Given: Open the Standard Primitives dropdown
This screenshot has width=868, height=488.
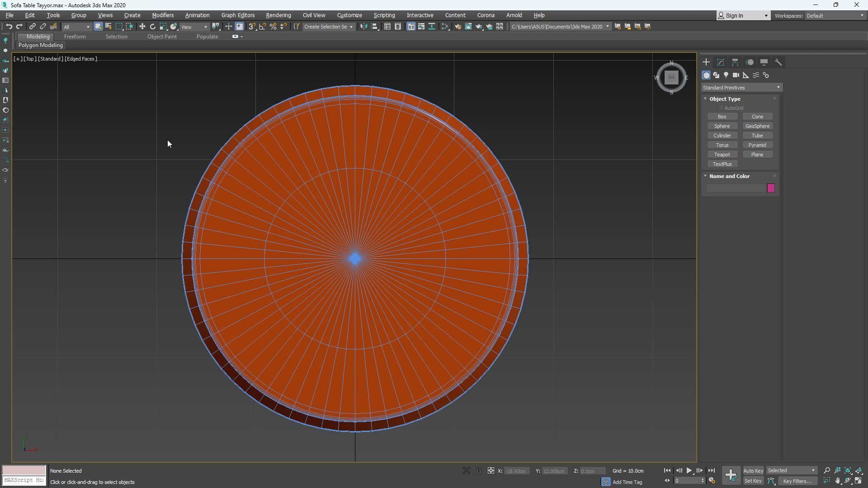Looking at the screenshot, I should (741, 88).
